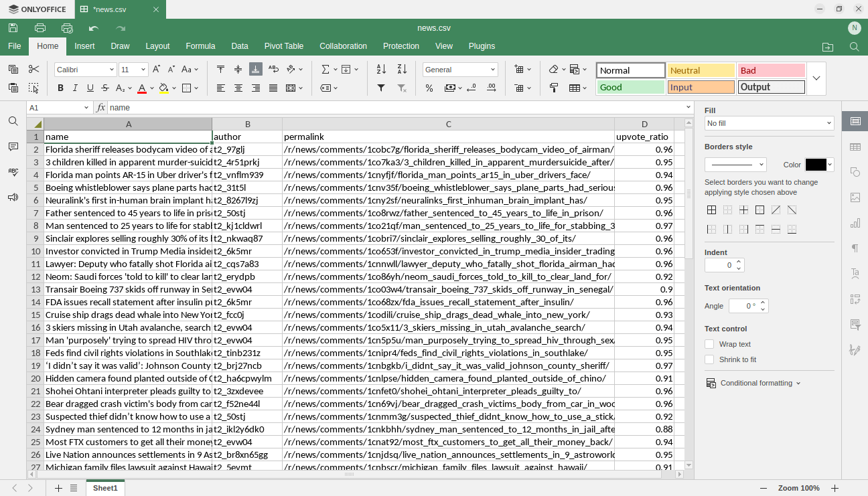
Task: Switch to the Insert tab
Action: coord(84,46)
